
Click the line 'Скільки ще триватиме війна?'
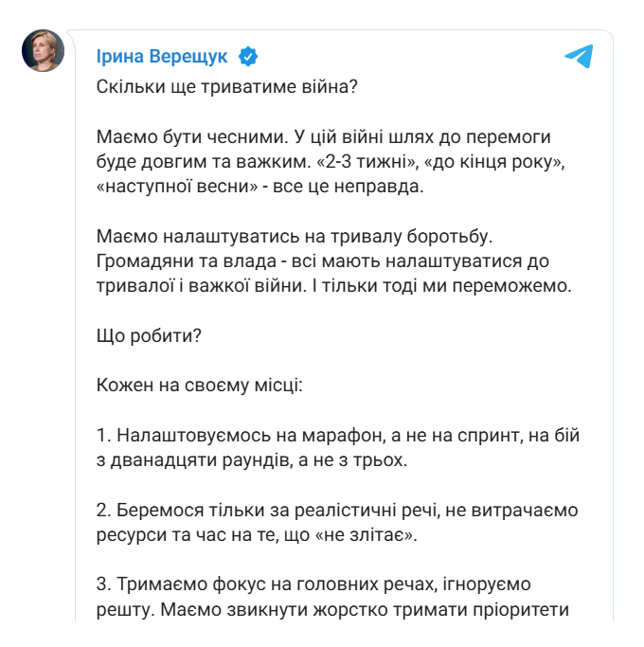pyautogui.click(x=227, y=87)
